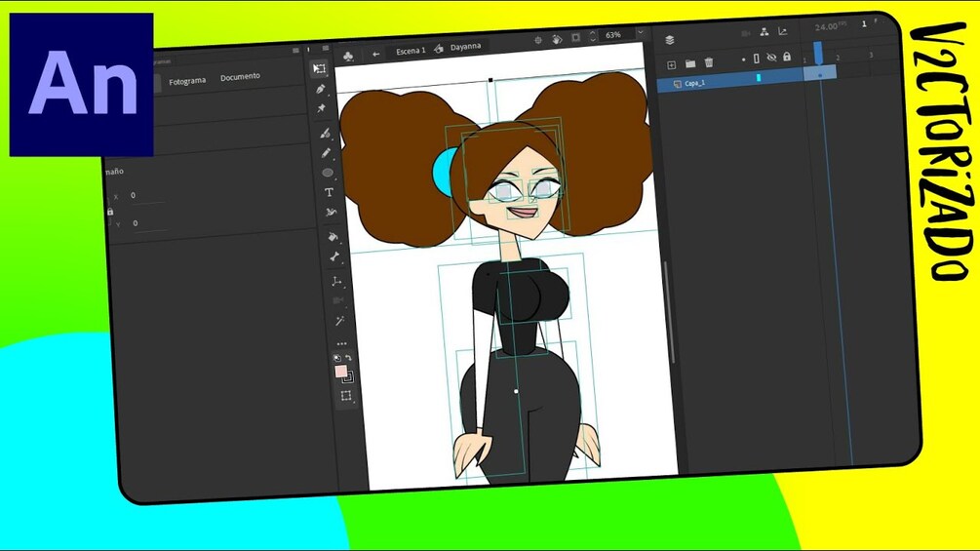Open the tools panel options menu
Screen dimensions: 980x551
[x=326, y=48]
